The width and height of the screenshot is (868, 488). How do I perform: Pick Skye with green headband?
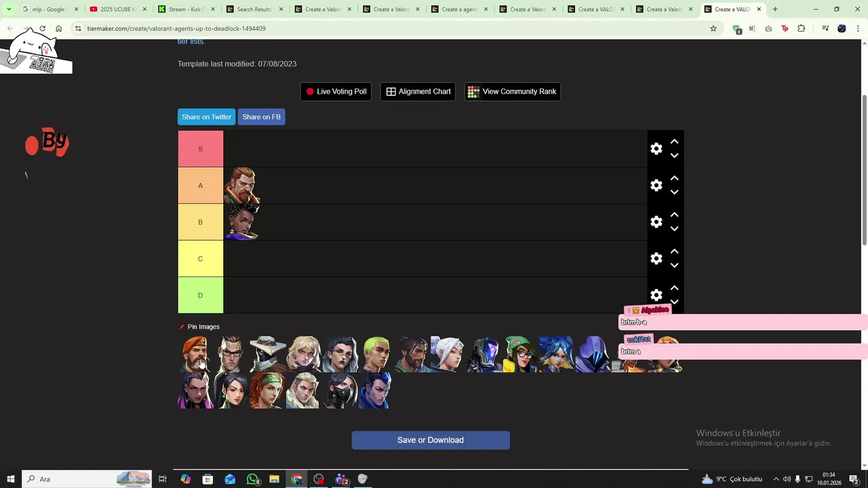pyautogui.click(x=267, y=390)
